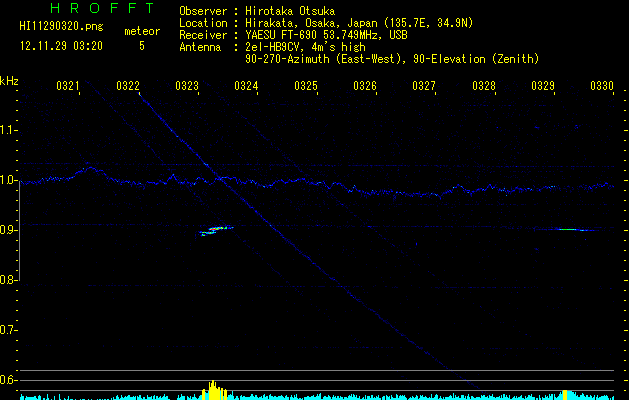Click the 0.8 kHz axis label
This screenshot has width=629, height=400.
8,280
